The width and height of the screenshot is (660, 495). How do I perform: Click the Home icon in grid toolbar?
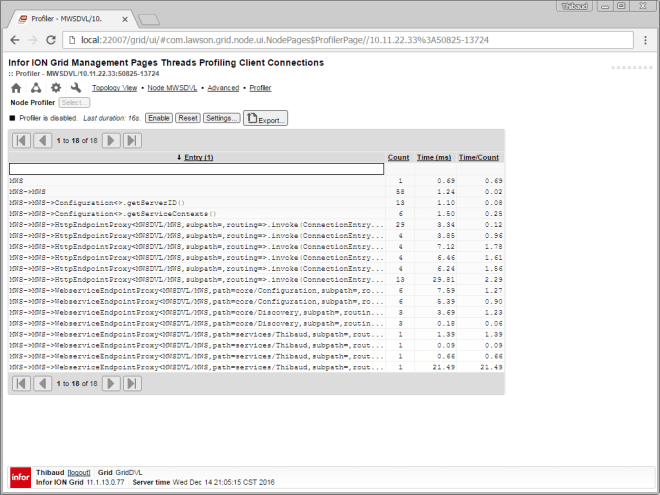pos(16,88)
